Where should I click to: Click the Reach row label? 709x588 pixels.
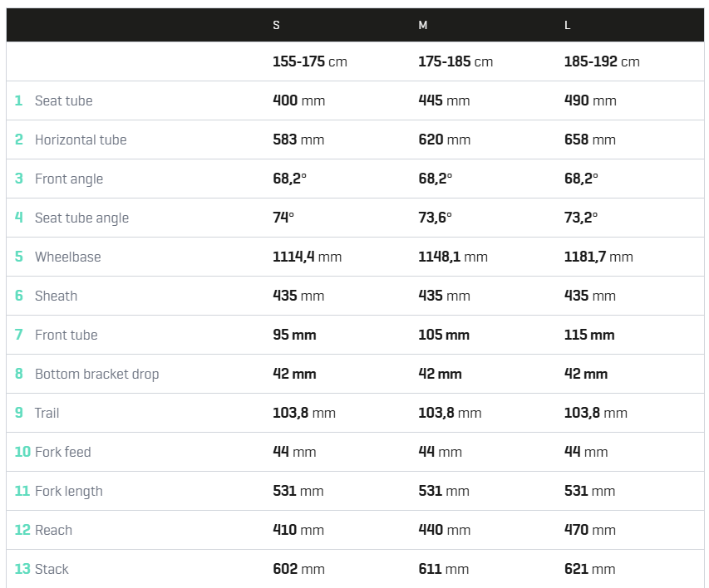[53, 530]
